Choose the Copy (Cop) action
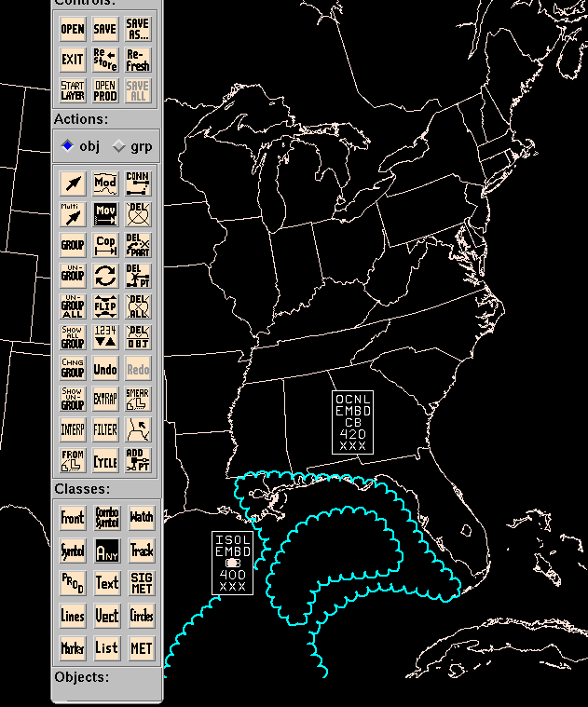 (x=105, y=245)
